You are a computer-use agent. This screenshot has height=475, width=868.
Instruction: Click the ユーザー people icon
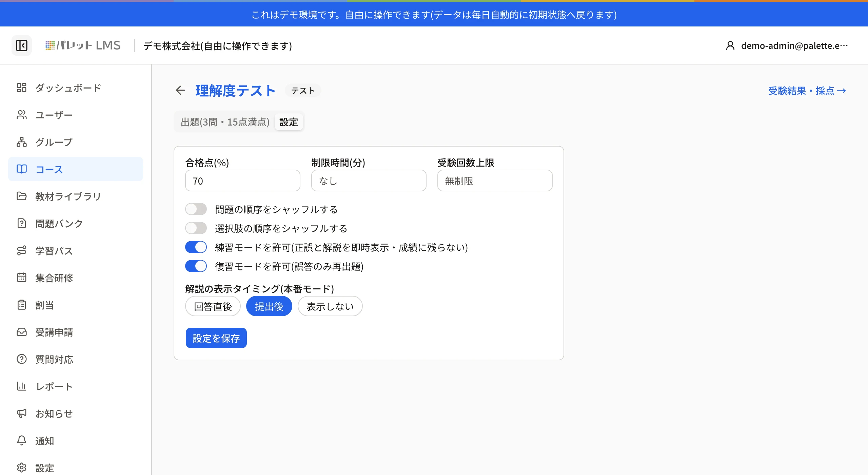click(x=22, y=115)
